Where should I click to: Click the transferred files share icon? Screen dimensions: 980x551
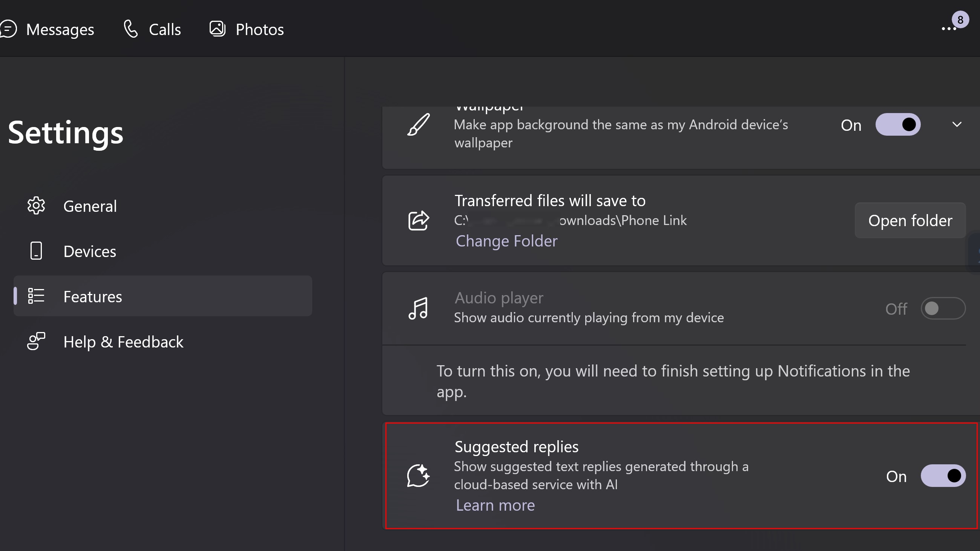[417, 220]
